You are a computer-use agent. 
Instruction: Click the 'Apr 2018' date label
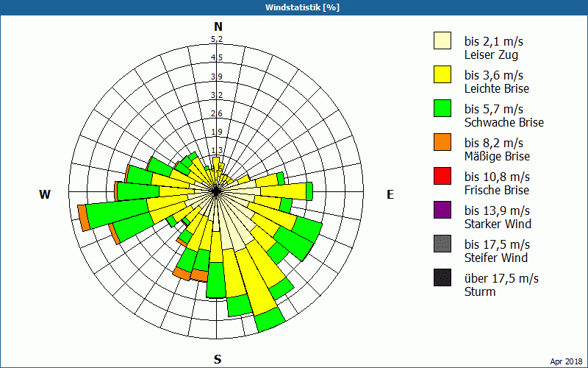[x=566, y=361]
